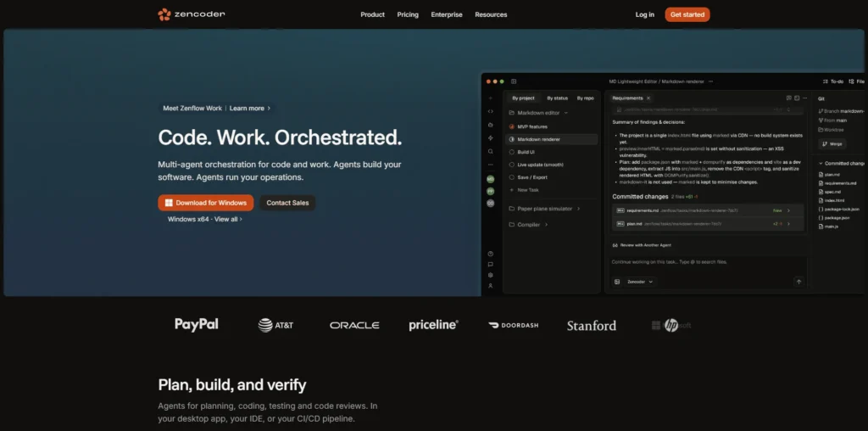Click the image attach icon by Zencoder dropdown

click(617, 282)
